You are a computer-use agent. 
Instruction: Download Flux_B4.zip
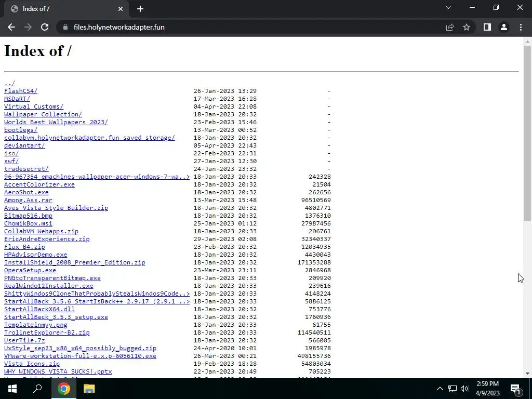(x=24, y=247)
